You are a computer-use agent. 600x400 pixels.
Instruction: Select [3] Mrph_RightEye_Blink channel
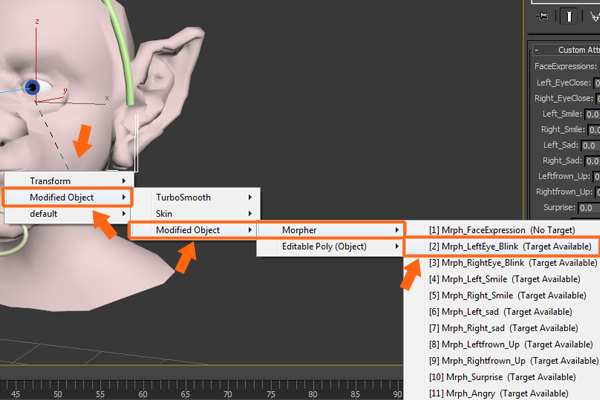[502, 263]
